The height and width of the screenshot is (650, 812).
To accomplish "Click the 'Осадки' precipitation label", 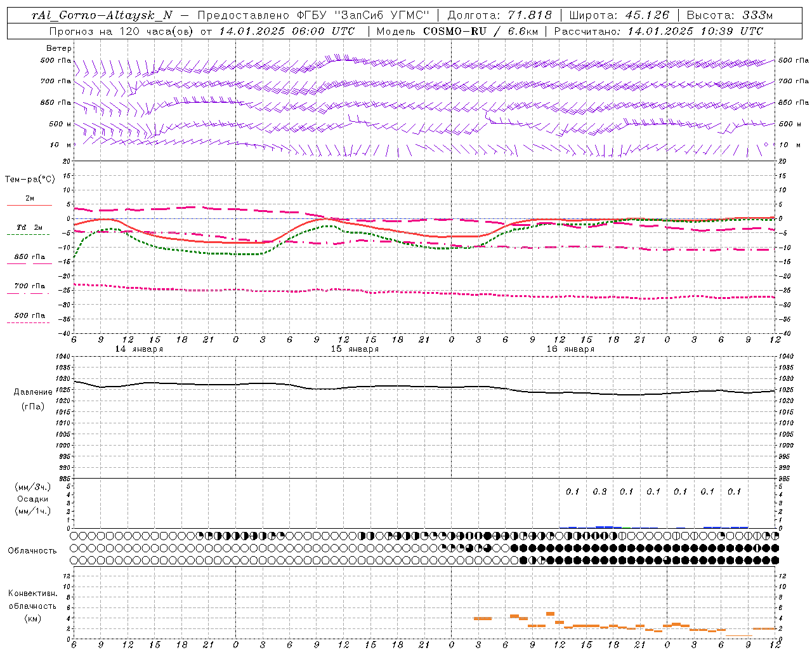I will point(33,499).
